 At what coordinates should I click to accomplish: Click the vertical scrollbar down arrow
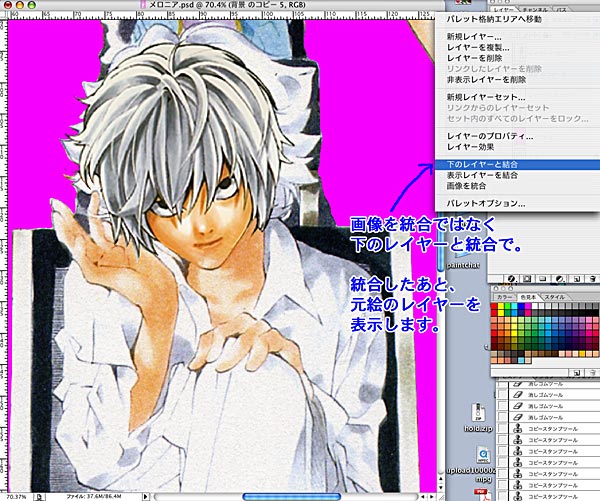tap(441, 488)
